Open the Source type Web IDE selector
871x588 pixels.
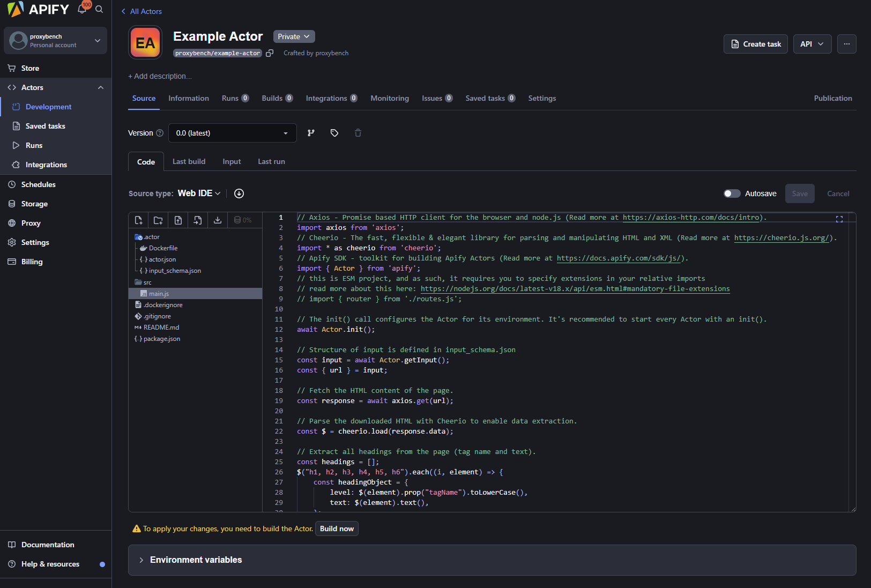(198, 193)
